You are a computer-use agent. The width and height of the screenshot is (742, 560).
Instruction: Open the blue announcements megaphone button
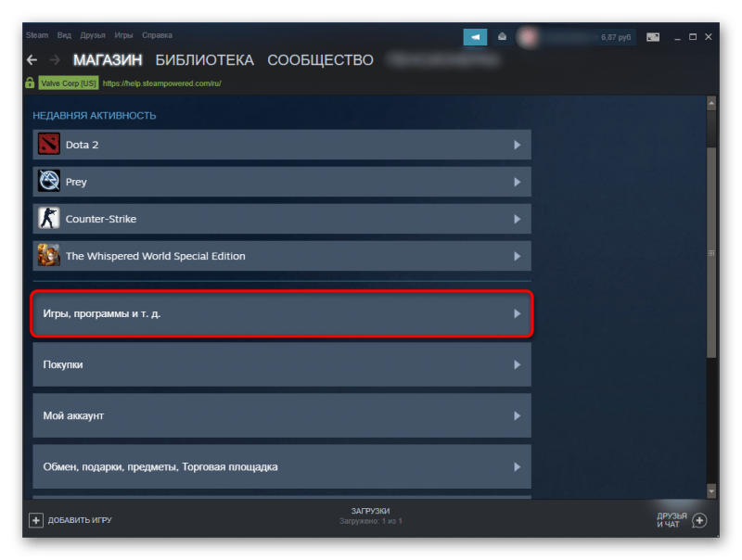click(x=475, y=37)
